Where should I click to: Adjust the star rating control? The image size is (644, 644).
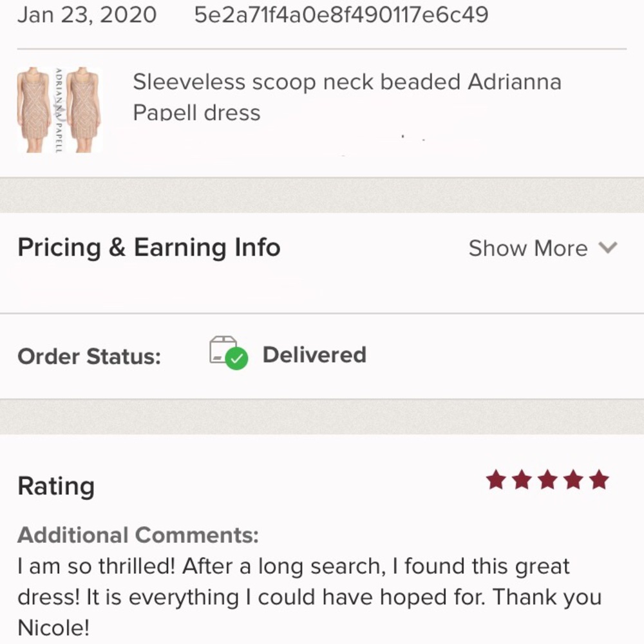coord(547,480)
